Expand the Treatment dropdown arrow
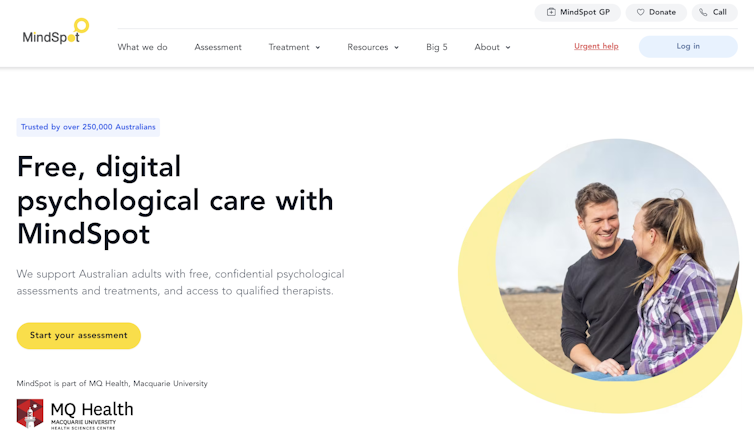754x440 pixels. [318, 48]
